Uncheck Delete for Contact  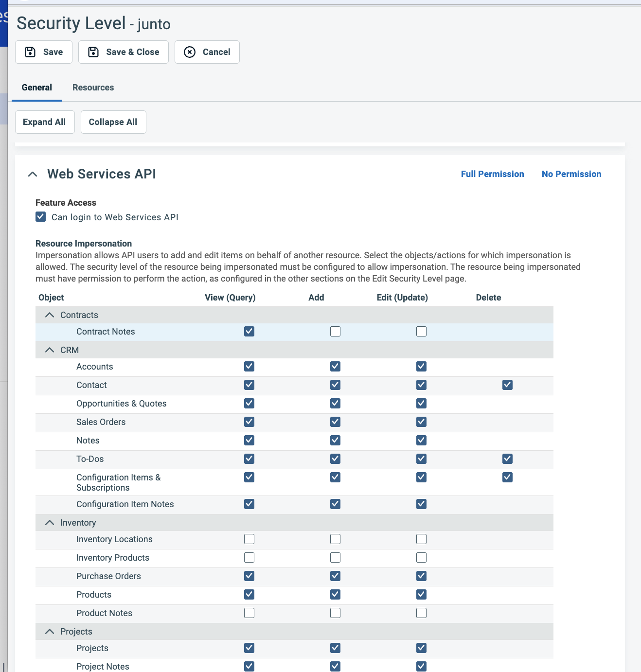pyautogui.click(x=508, y=385)
